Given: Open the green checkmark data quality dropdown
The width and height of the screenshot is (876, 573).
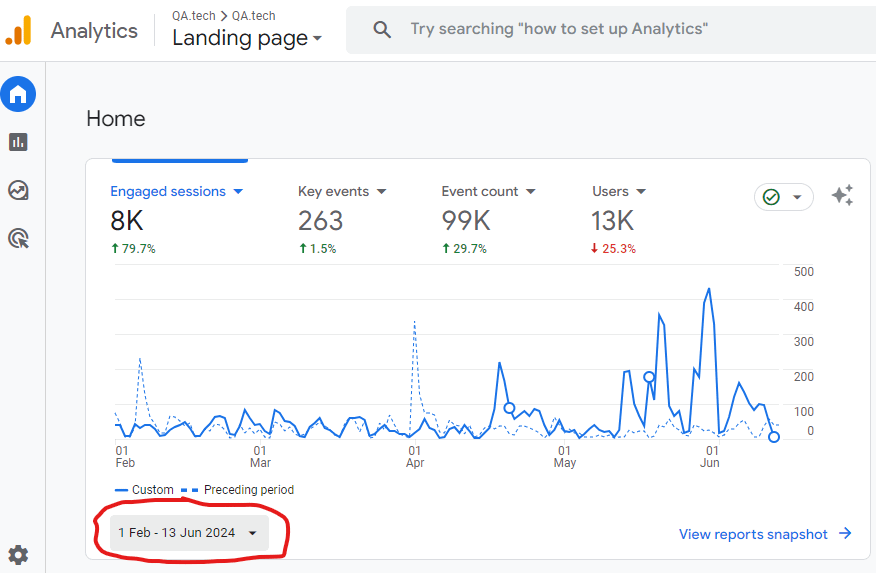Looking at the screenshot, I should point(783,197).
